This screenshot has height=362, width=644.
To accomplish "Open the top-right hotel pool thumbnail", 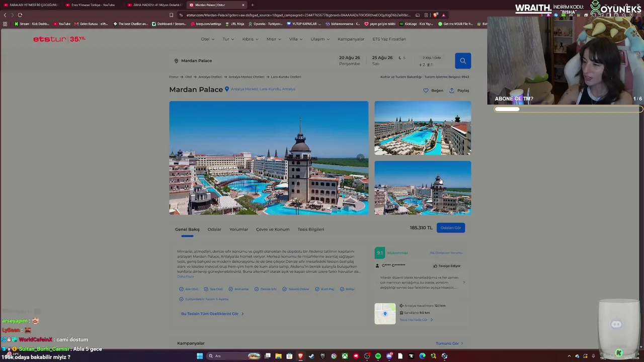I will click(x=423, y=128).
